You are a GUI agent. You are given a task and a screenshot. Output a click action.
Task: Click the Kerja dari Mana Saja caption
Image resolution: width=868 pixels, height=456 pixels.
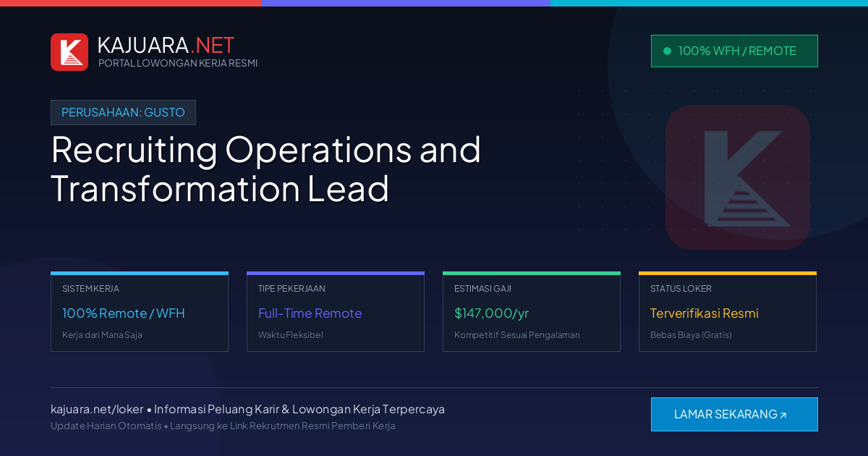[x=102, y=335]
